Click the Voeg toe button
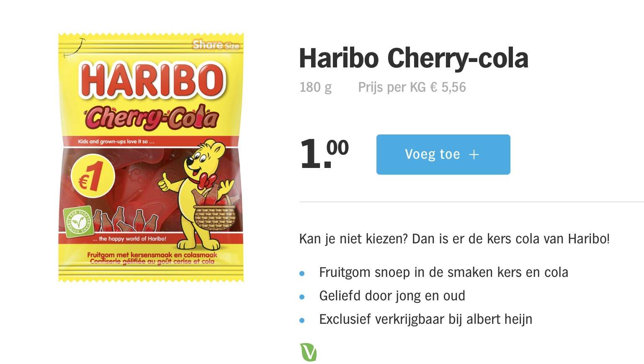Screen dimensions: 644x364 (443, 154)
